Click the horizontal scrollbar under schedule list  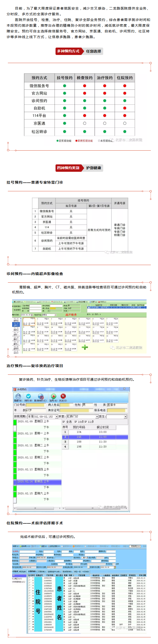pos(38,508)
